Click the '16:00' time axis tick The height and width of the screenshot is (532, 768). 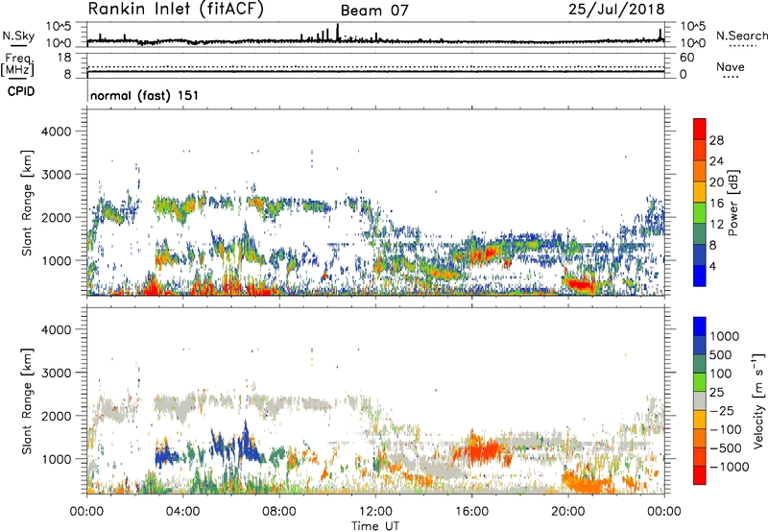(x=471, y=512)
